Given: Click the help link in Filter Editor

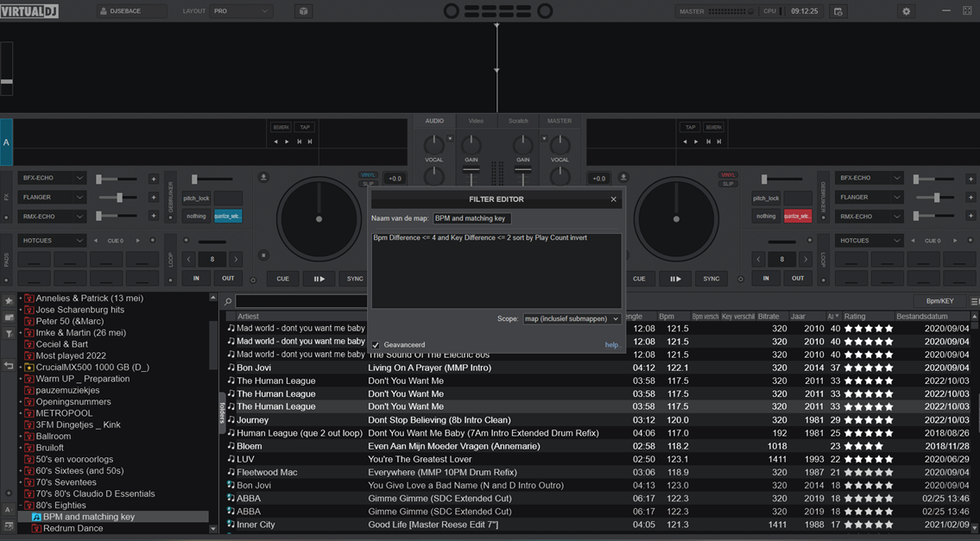Looking at the screenshot, I should (612, 345).
